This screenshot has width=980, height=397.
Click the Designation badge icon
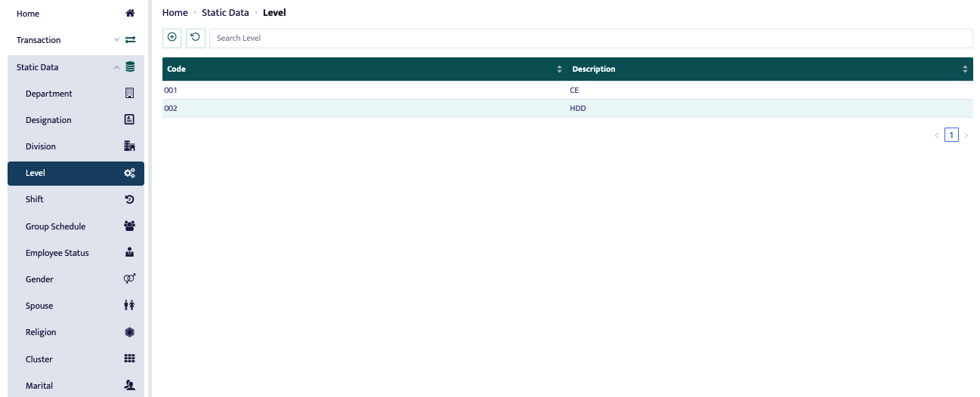coord(129,120)
